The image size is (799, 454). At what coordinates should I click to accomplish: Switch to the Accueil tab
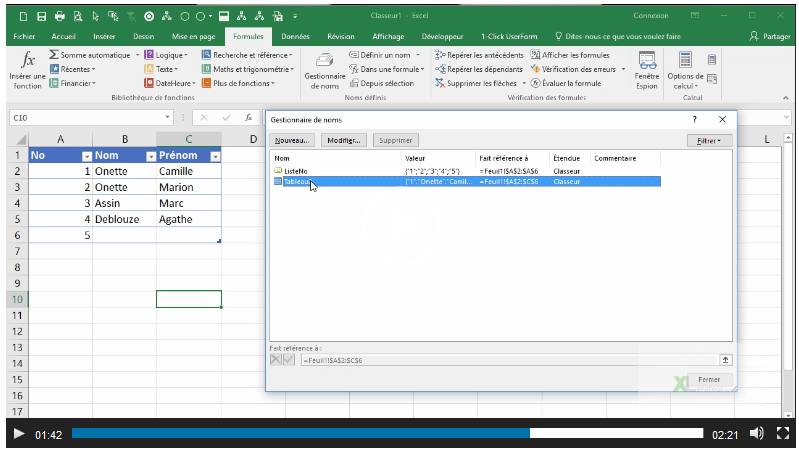pos(64,36)
